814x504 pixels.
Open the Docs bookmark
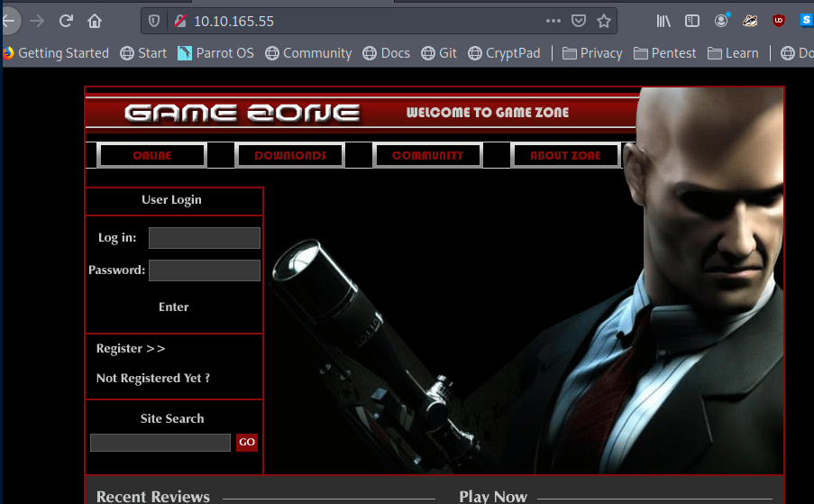(386, 53)
